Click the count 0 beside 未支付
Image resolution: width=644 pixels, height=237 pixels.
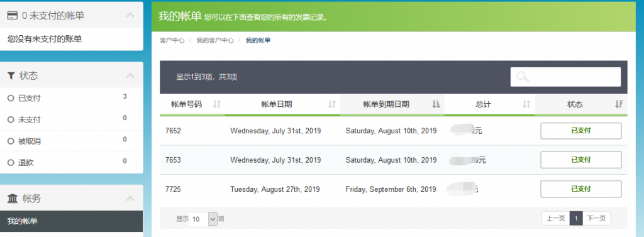(125, 118)
